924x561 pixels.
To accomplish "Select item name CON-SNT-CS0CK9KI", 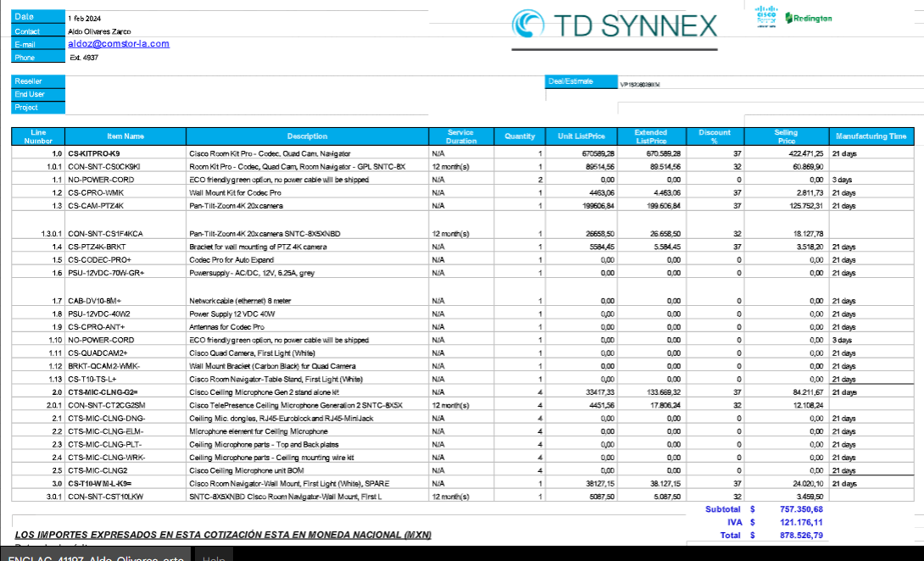I will (104, 167).
